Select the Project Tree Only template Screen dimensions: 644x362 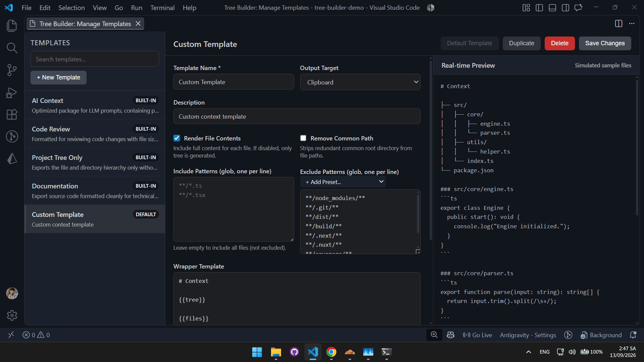tap(95, 162)
